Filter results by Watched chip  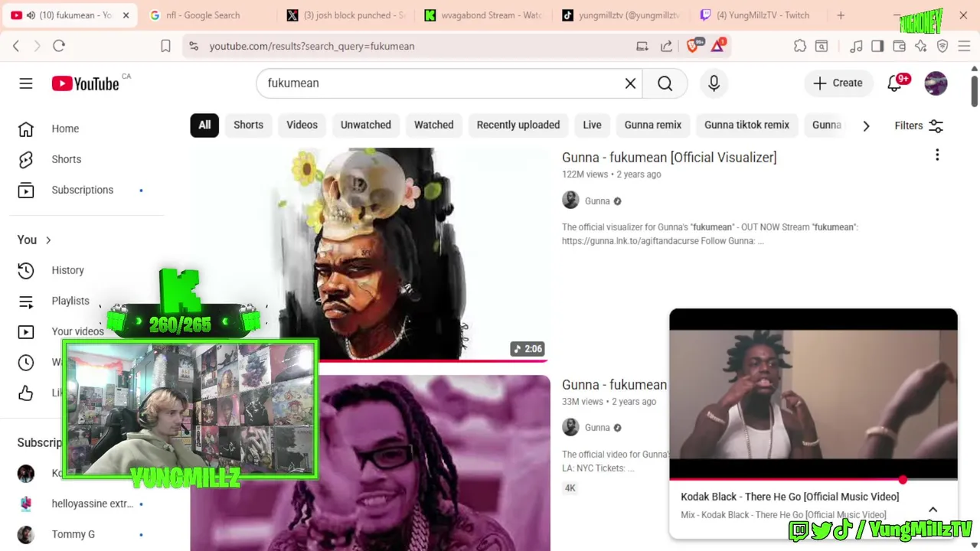pos(434,125)
